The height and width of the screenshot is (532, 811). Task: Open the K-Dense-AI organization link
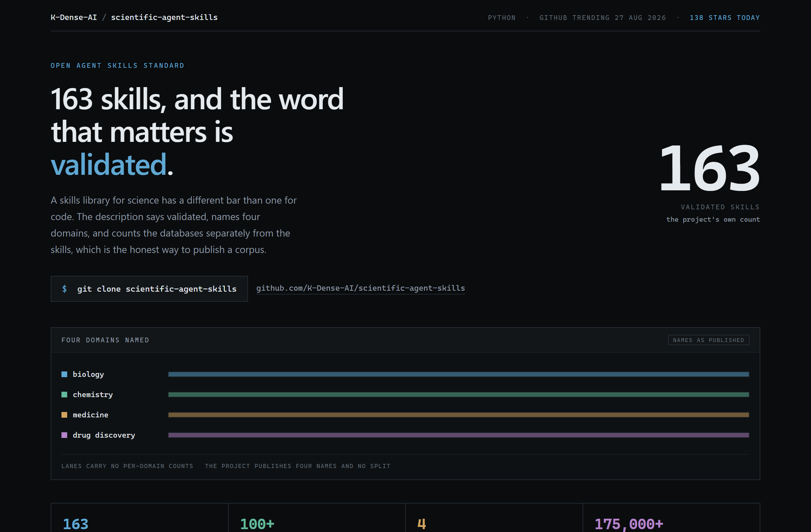click(73, 17)
